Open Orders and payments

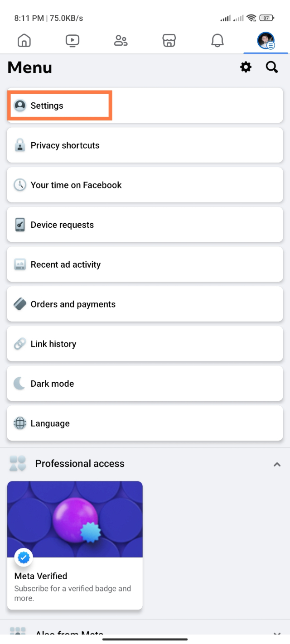coord(145,304)
